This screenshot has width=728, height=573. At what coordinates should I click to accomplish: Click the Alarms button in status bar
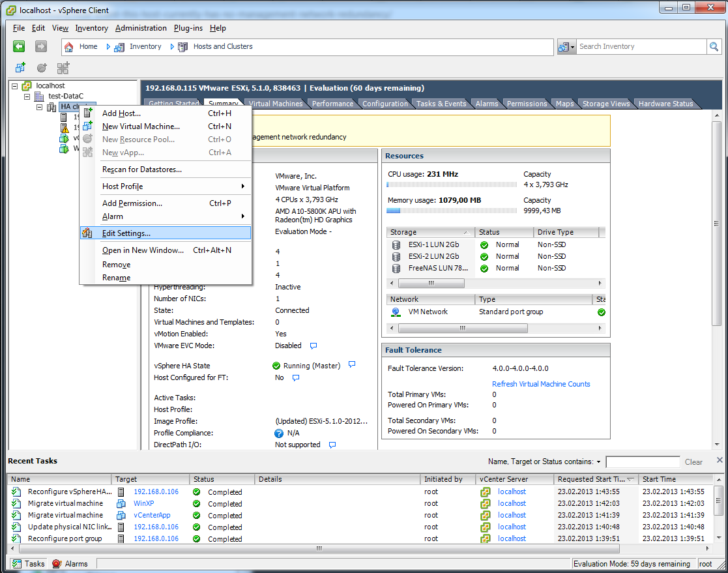pyautogui.click(x=70, y=564)
